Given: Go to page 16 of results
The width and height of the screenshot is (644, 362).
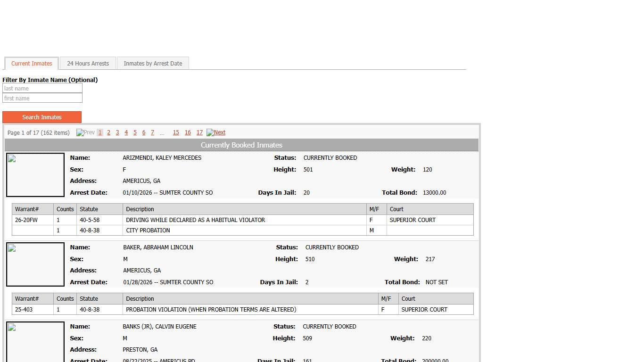Looking at the screenshot, I should 188,133.
